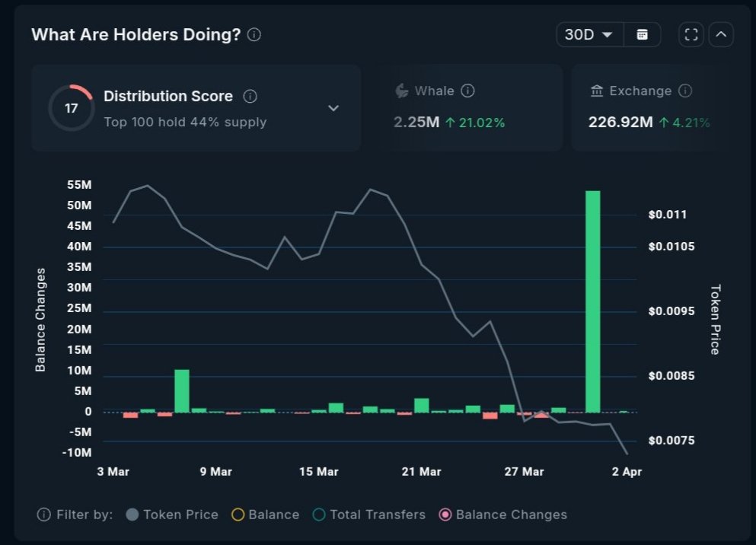
Task: Open the info tooltip beside "What Are Holders Doing?"
Action: 254,35
